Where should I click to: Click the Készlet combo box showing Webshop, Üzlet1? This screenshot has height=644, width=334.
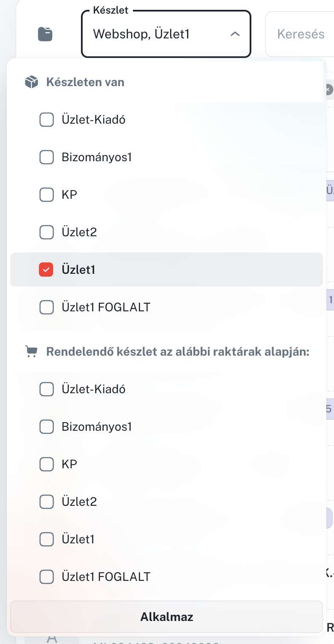[x=158, y=34]
